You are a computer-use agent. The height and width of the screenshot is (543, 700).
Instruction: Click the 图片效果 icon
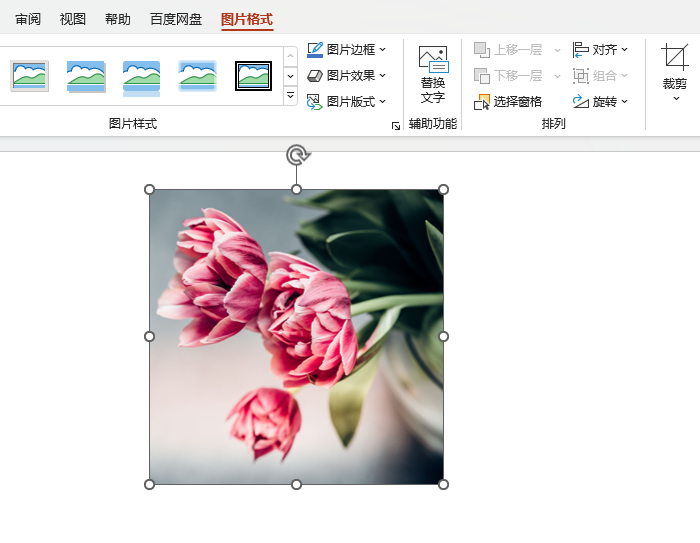click(x=315, y=76)
